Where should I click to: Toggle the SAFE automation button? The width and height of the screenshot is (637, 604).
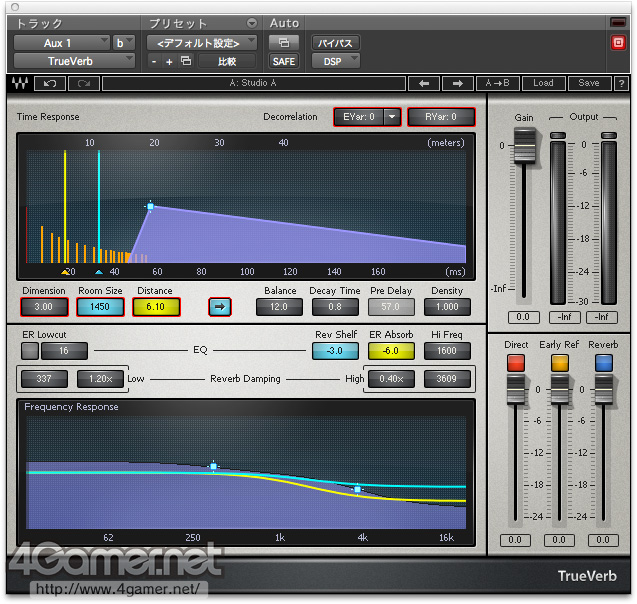pyautogui.click(x=284, y=61)
